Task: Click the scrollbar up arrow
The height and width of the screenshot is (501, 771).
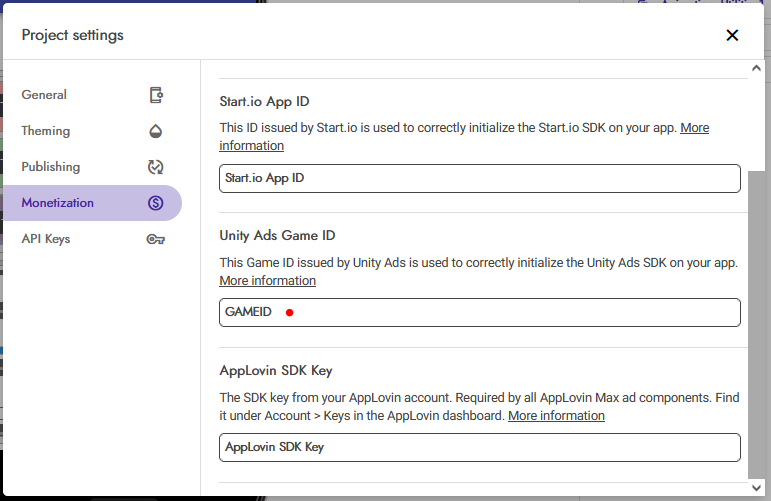Action: [x=756, y=68]
